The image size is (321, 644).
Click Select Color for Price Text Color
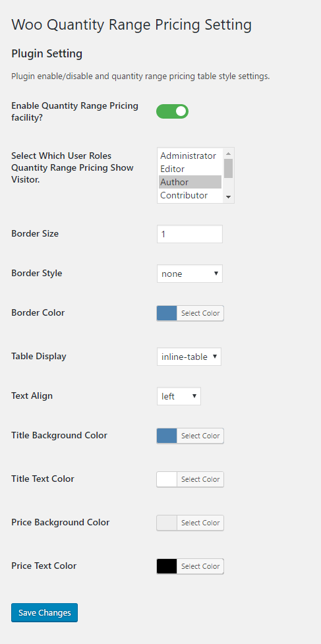pos(200,566)
